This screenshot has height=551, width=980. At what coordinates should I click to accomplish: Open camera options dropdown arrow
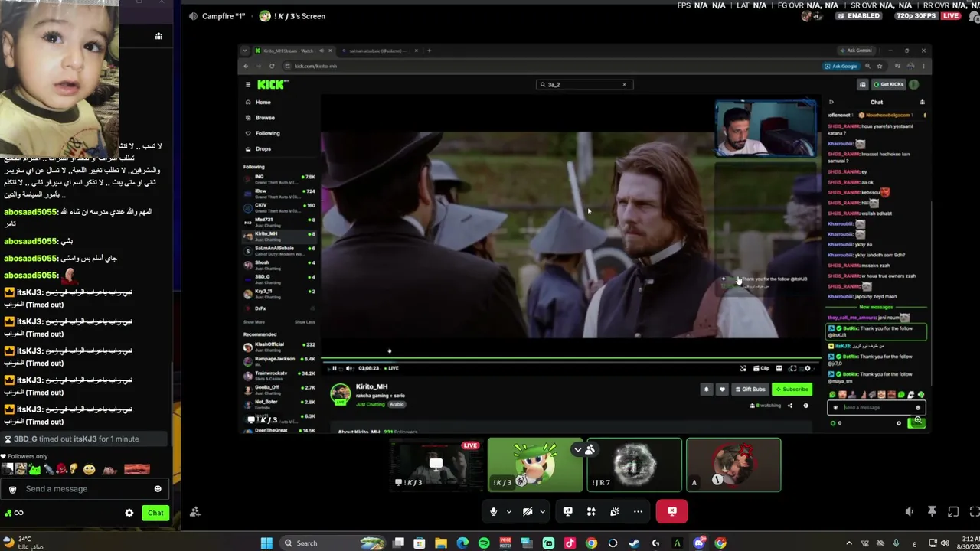pyautogui.click(x=542, y=512)
